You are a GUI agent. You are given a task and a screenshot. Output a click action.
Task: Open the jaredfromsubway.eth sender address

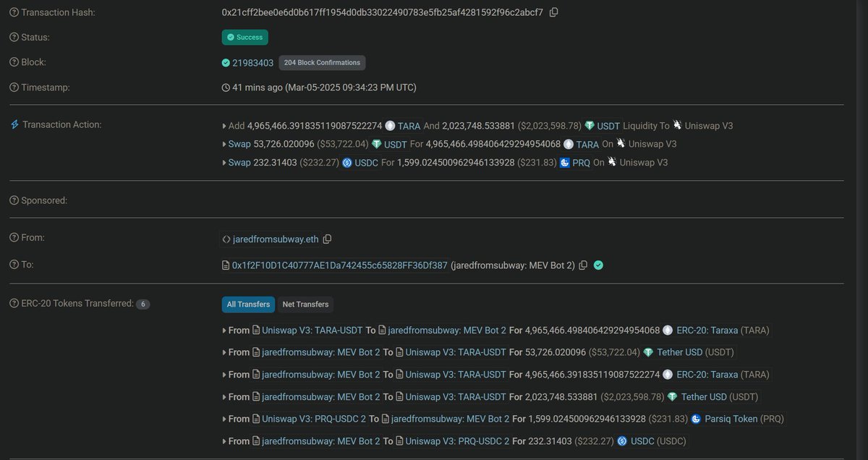276,239
